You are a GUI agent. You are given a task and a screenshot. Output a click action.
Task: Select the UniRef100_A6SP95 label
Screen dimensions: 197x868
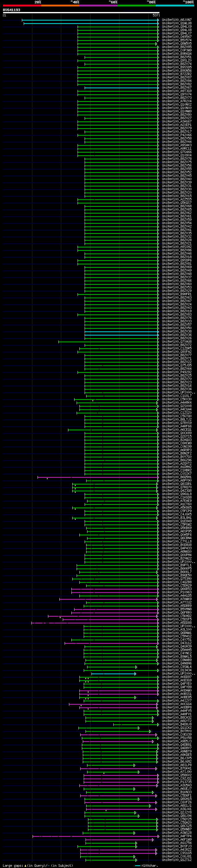[177, 531]
